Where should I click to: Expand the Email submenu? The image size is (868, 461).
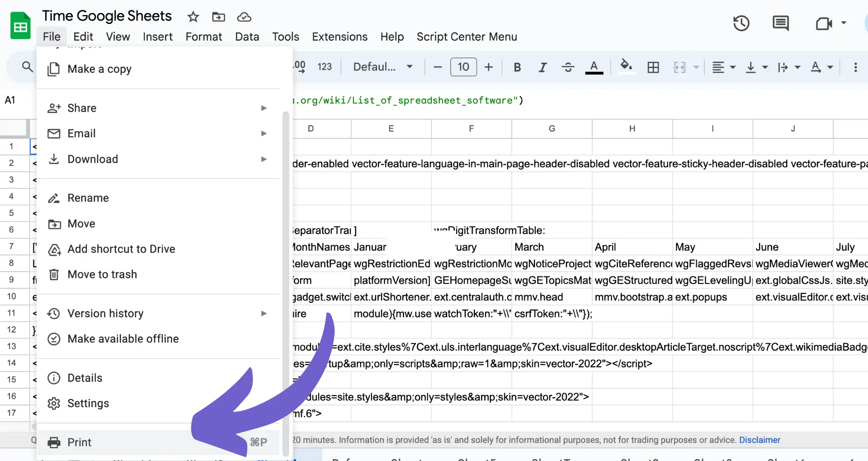click(158, 133)
